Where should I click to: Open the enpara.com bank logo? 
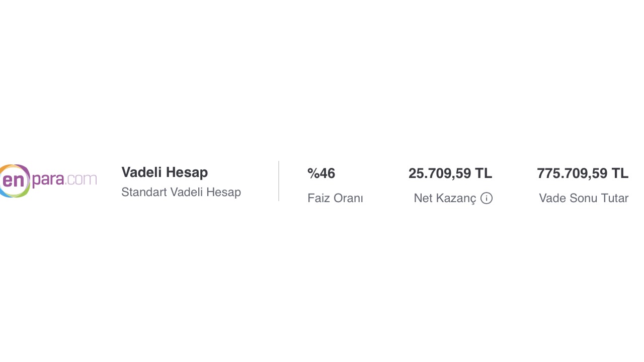pos(48,180)
